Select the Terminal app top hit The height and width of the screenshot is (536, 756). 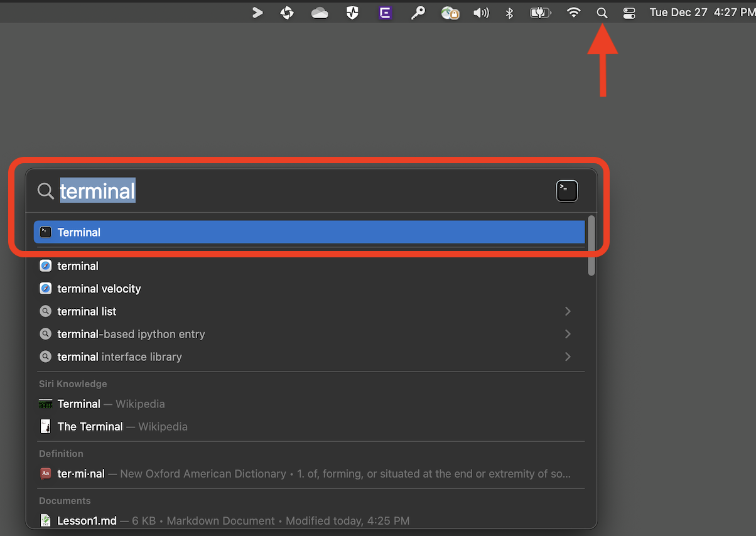[309, 232]
